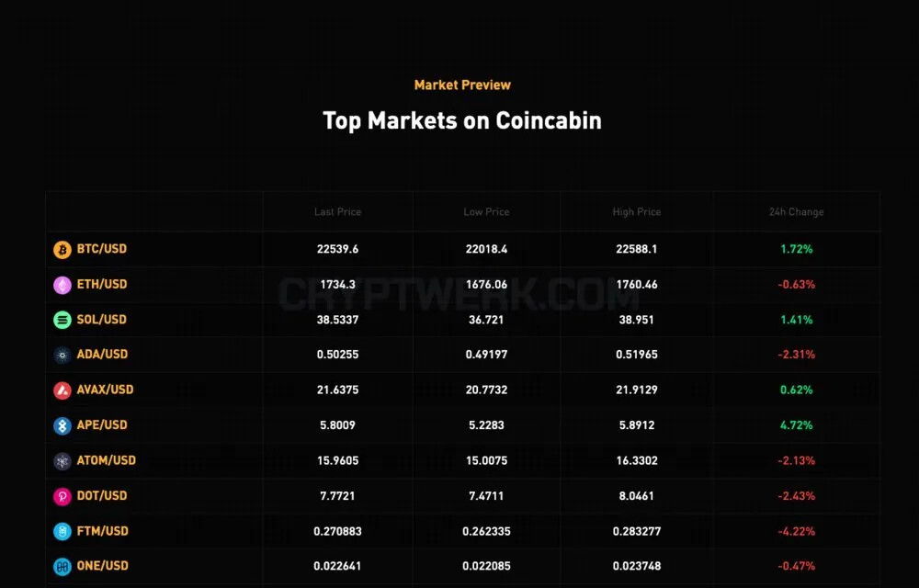Sort by Last Price column header
This screenshot has height=588, width=919.
click(x=337, y=212)
